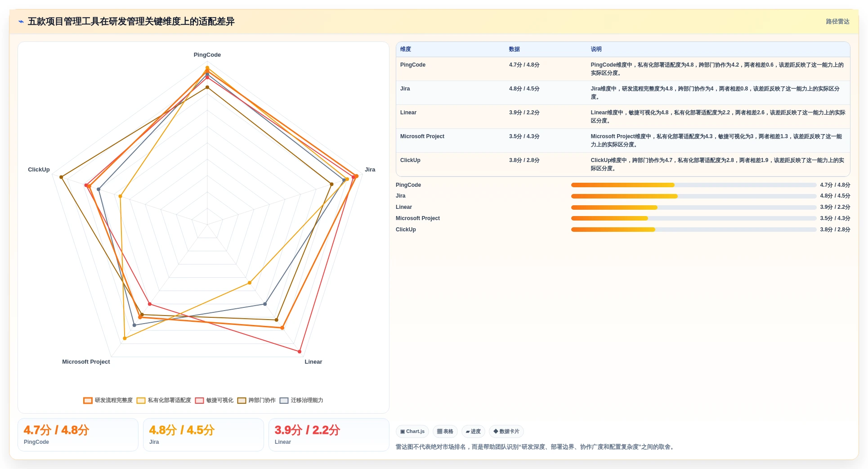Viewport: 868px width, 469px height.
Task: Click the 进度 tag chip
Action: click(x=473, y=431)
